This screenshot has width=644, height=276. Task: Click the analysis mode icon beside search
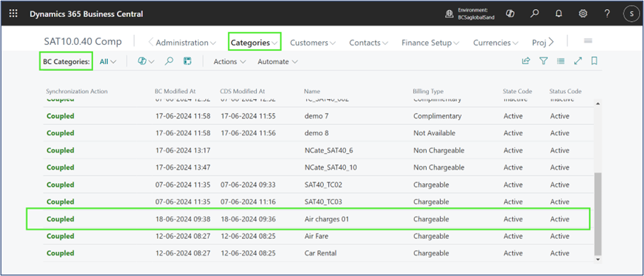[187, 61]
